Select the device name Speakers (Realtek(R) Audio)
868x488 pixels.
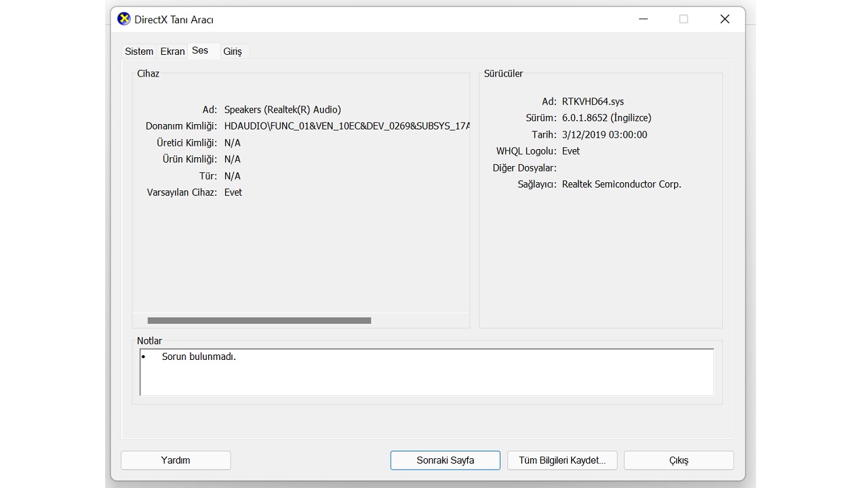pyautogui.click(x=283, y=110)
